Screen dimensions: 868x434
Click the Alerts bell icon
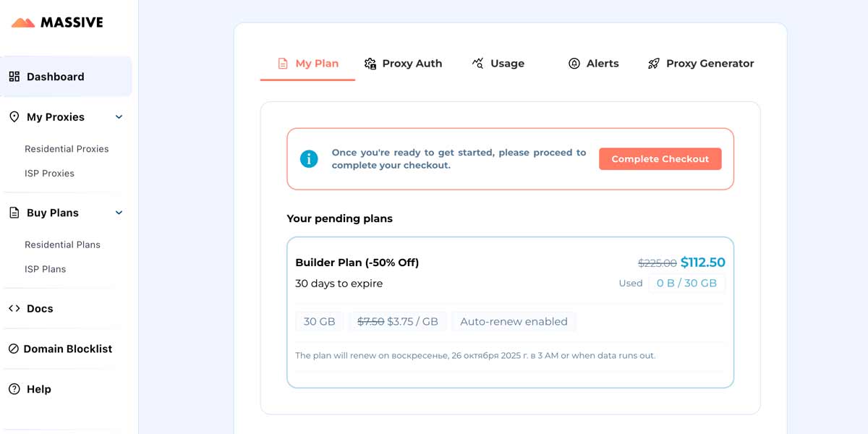[x=574, y=64]
